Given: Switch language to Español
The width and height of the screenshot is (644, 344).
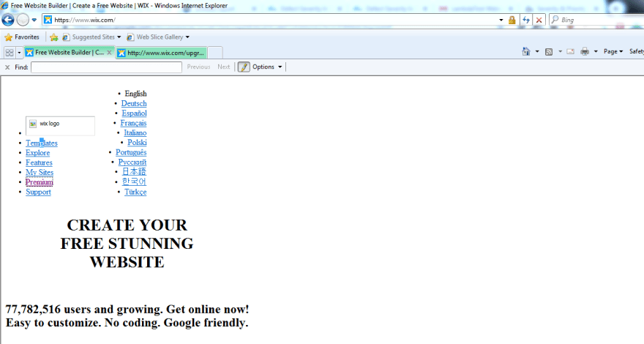Looking at the screenshot, I should click(135, 113).
